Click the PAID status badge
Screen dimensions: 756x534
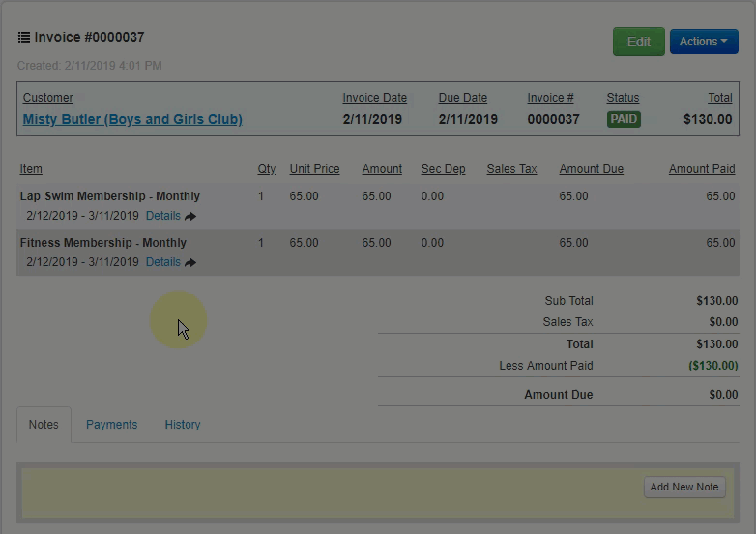pos(624,119)
